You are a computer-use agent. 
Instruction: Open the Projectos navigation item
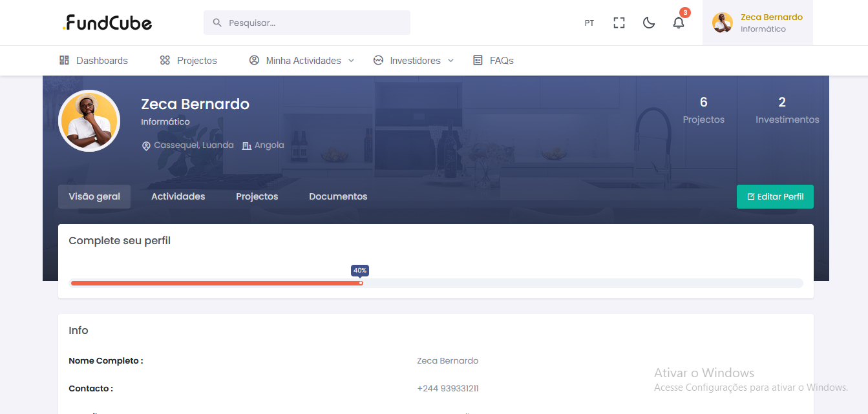(189, 60)
